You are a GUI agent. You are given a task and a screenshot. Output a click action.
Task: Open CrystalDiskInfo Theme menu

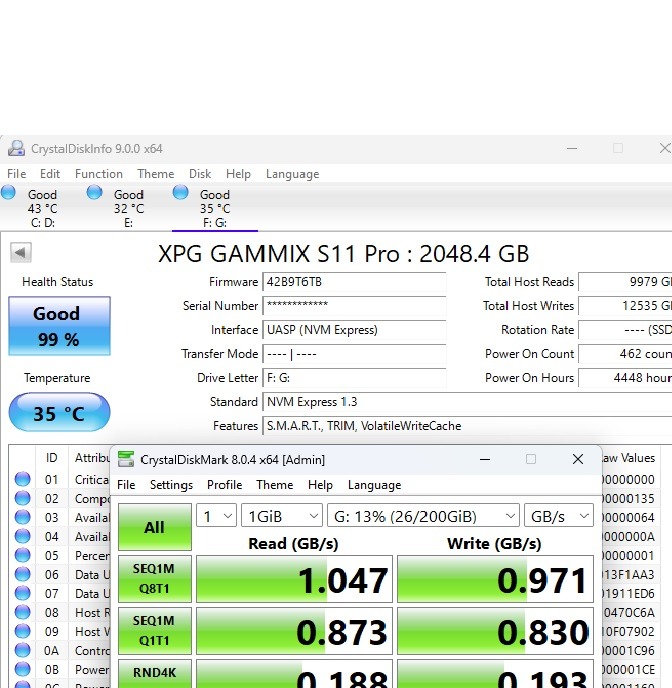[156, 174]
